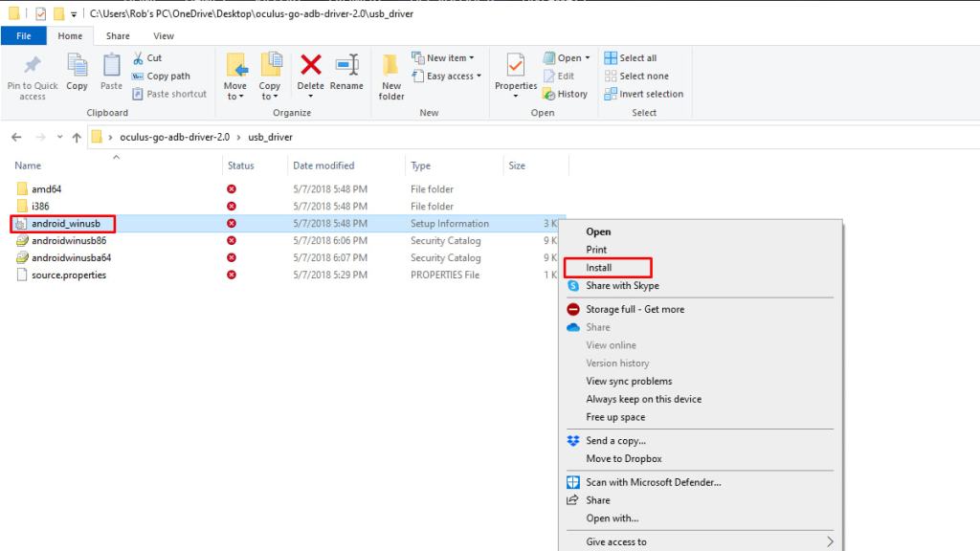Image resolution: width=980 pixels, height=551 pixels.
Task: Switch to the Share ribbon tab
Action: tap(118, 36)
